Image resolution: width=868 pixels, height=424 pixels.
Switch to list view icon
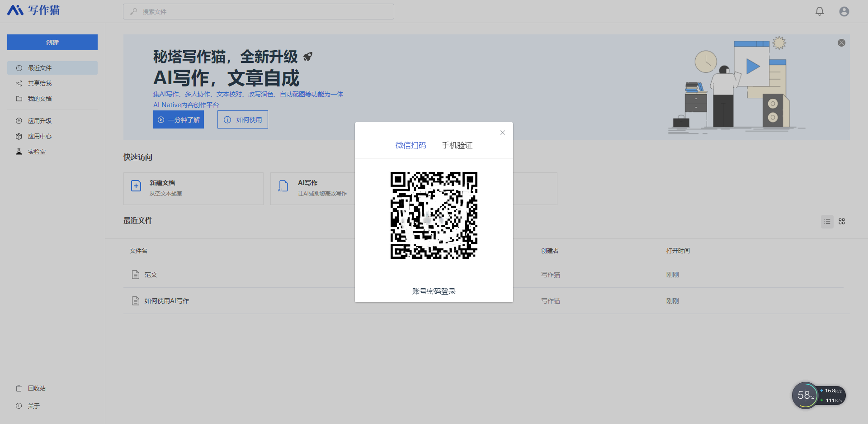tap(827, 221)
